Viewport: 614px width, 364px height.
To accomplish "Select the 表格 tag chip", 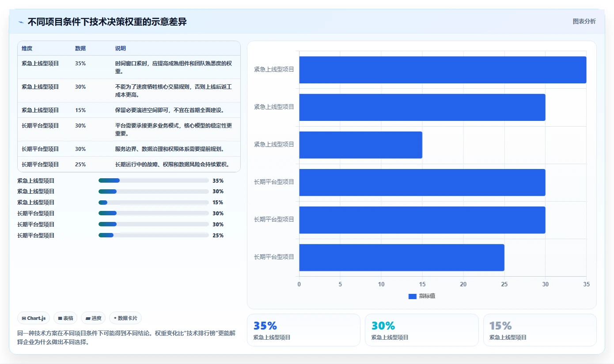I will point(65,318).
